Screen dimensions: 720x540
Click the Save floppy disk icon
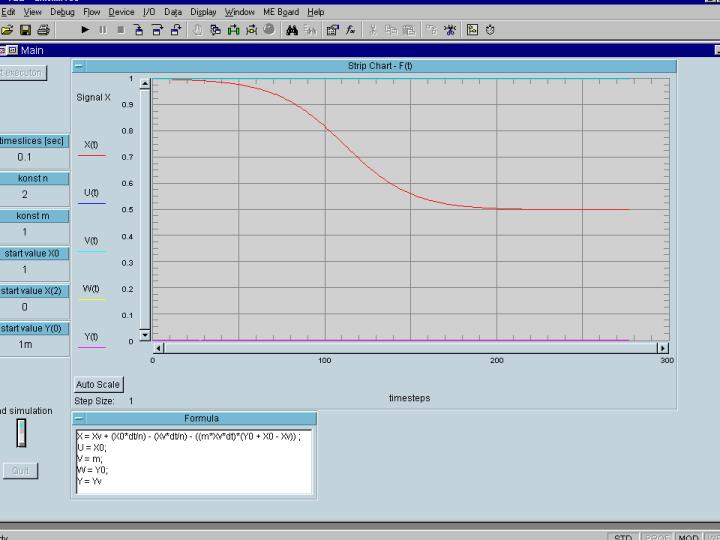click(25, 30)
